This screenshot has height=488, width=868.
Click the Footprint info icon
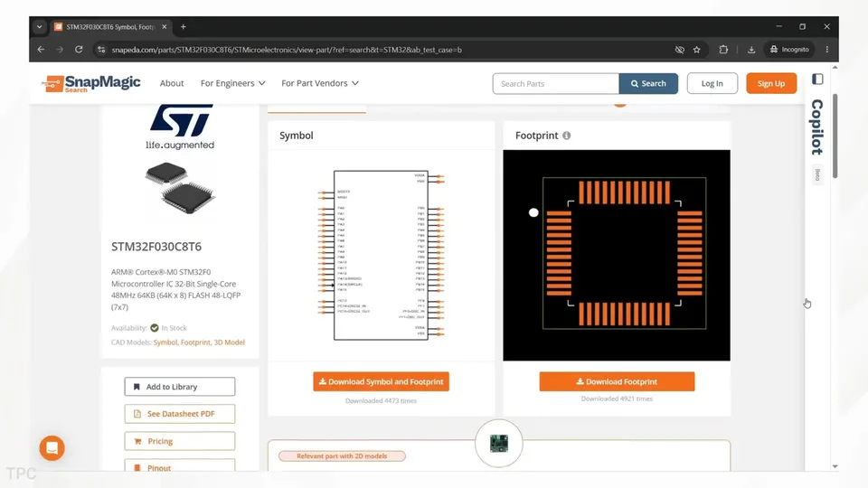566,136
